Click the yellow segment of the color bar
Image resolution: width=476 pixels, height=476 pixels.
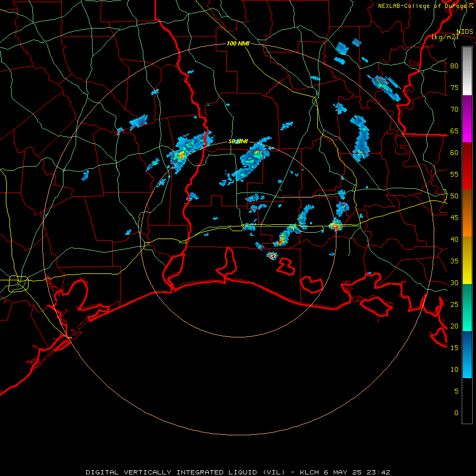coord(467,260)
